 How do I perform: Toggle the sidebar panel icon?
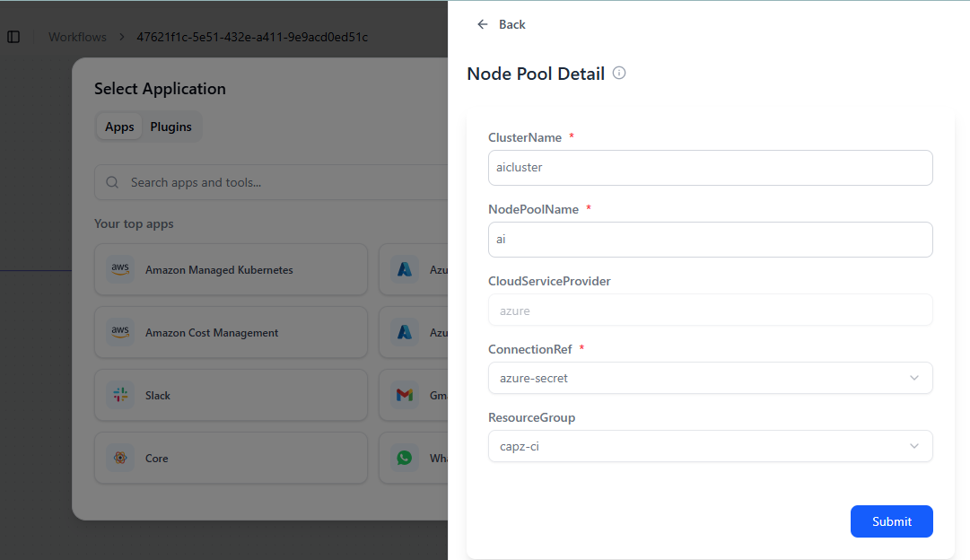tap(13, 37)
